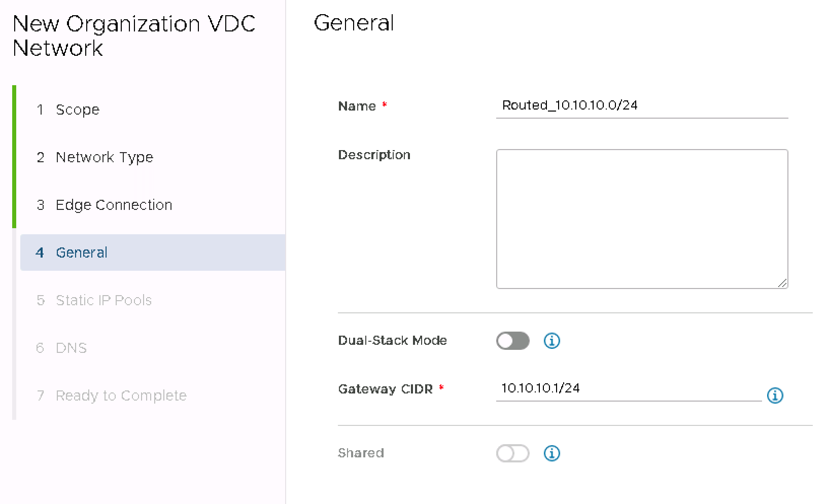This screenshot has width=828, height=504.
Task: Open the Edge Connection step
Action: tap(114, 205)
